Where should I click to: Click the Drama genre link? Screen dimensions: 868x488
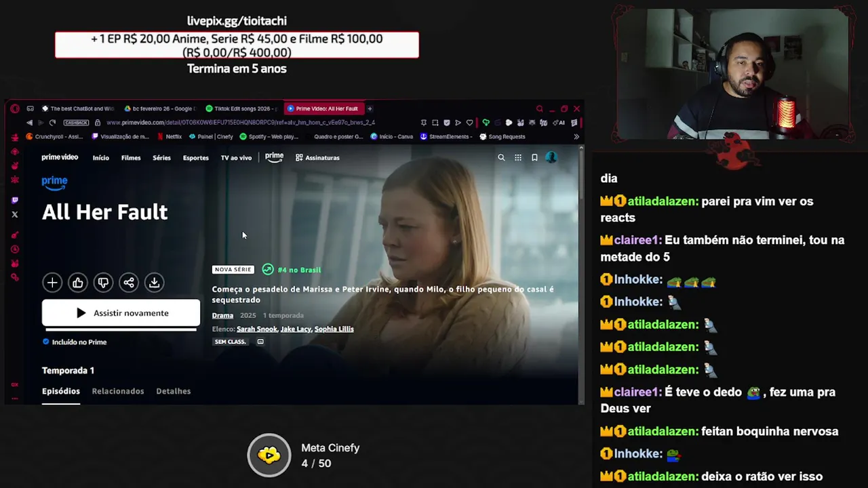[222, 316]
